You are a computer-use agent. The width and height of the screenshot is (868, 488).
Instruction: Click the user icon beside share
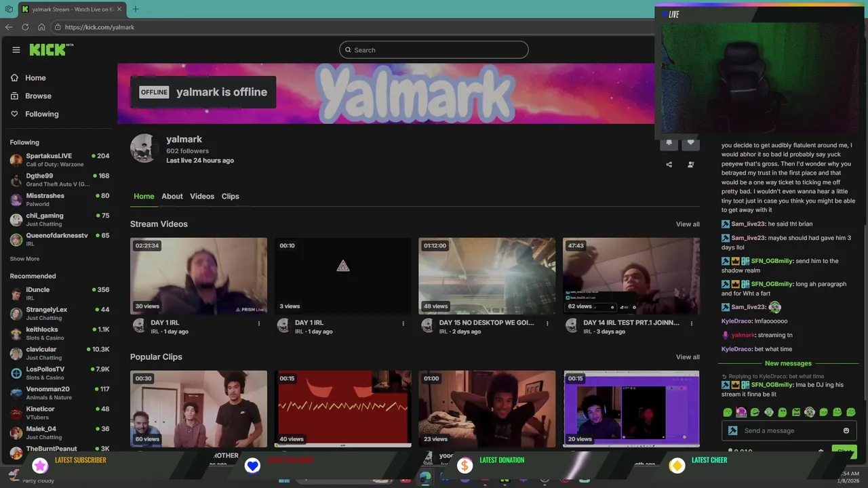(690, 164)
